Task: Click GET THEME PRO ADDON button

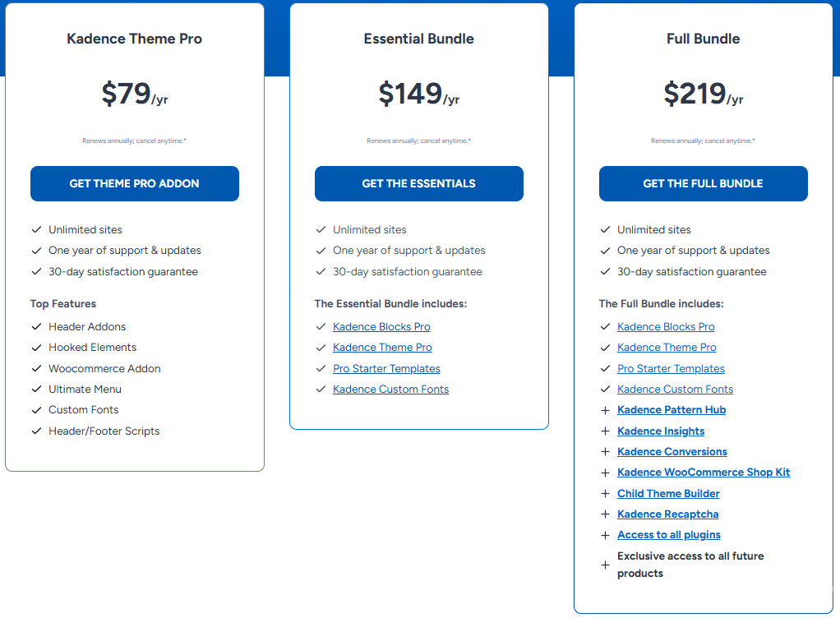Action: pos(134,183)
